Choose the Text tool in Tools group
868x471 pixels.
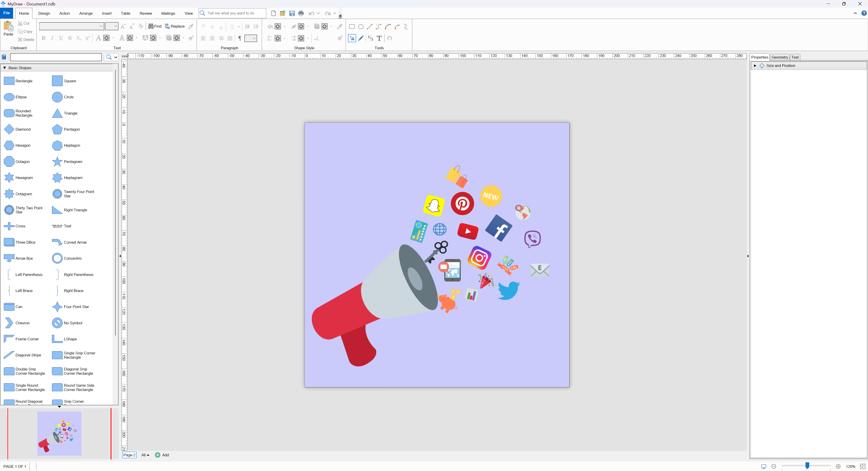pos(379,38)
